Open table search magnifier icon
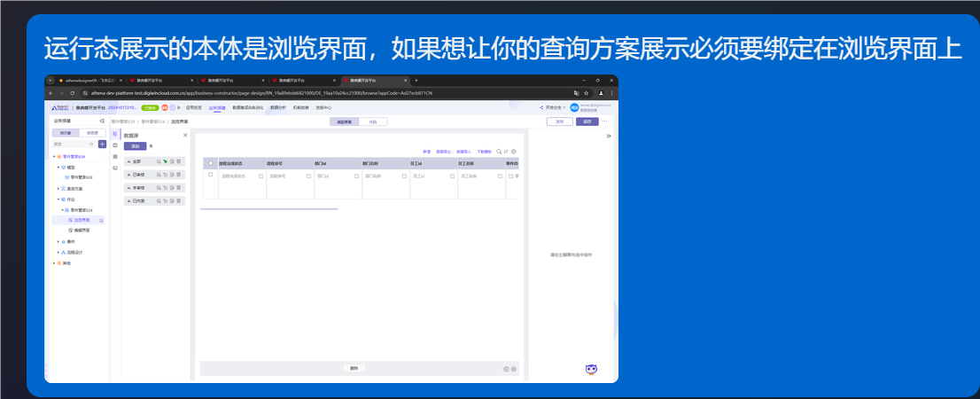 tap(499, 152)
